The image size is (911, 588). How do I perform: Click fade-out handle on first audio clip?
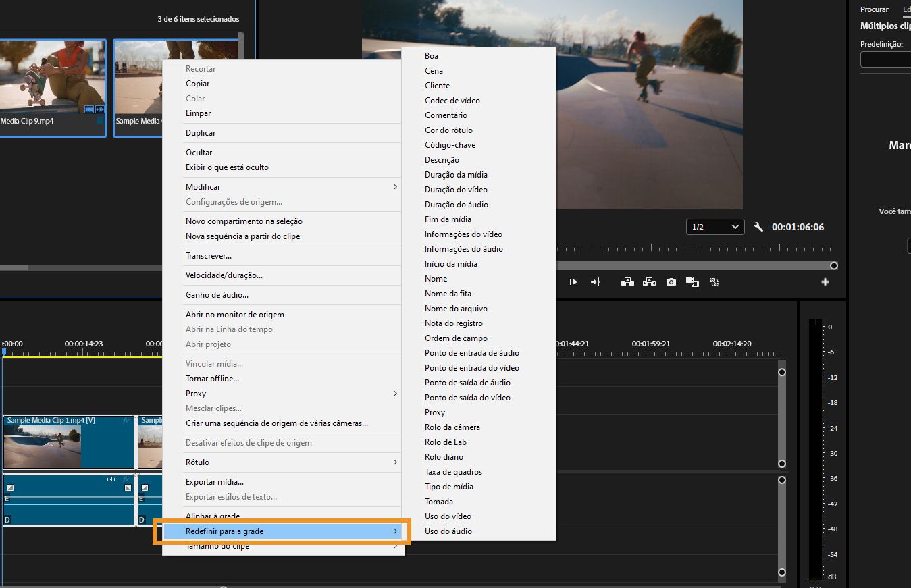(128, 487)
